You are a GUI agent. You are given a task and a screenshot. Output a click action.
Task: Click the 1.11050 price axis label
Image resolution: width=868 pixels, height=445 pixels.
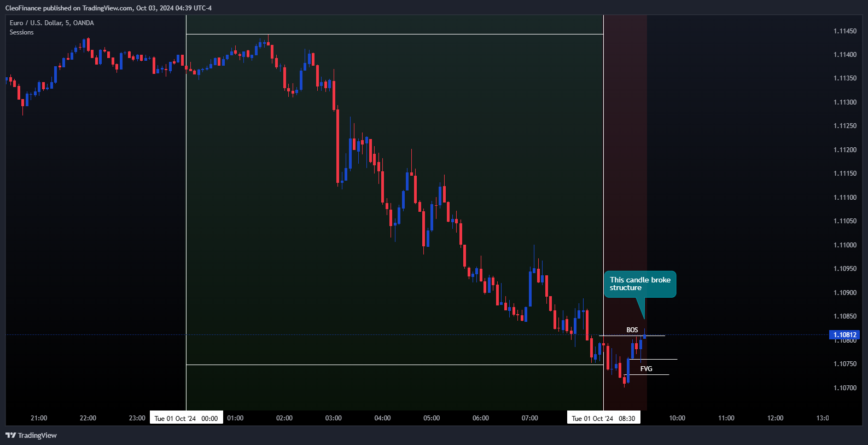pyautogui.click(x=845, y=221)
